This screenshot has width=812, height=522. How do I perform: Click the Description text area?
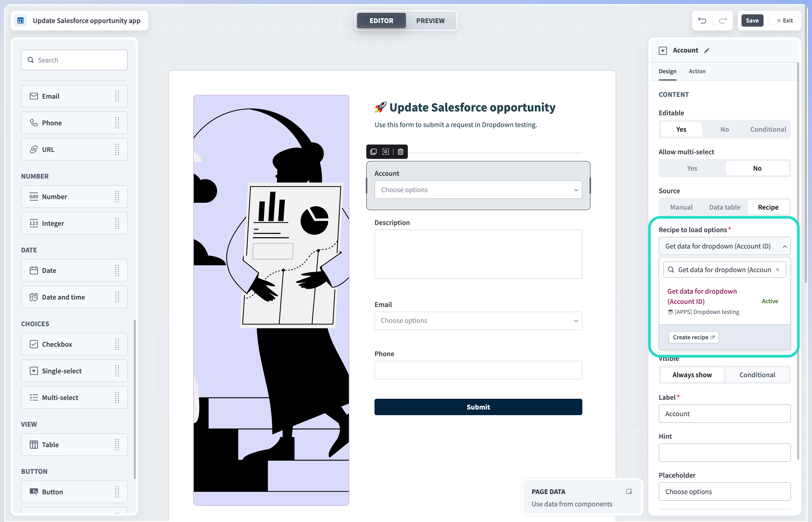[x=478, y=254]
